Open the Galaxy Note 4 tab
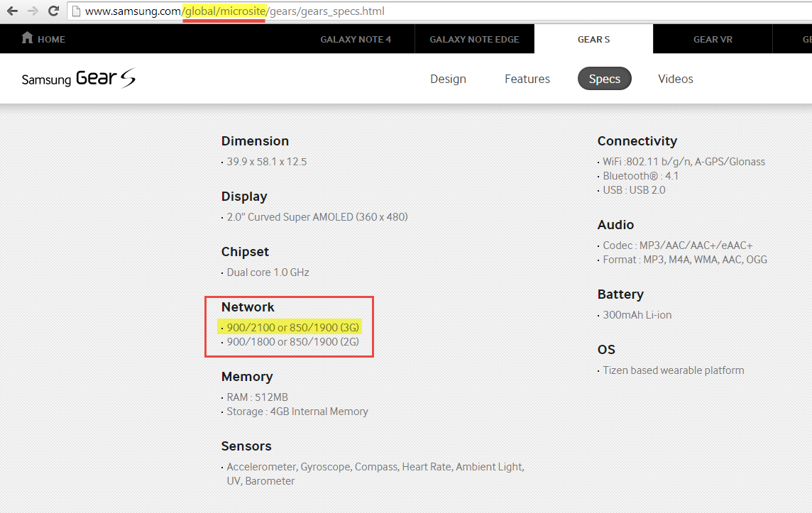The image size is (812, 513). 355,39
